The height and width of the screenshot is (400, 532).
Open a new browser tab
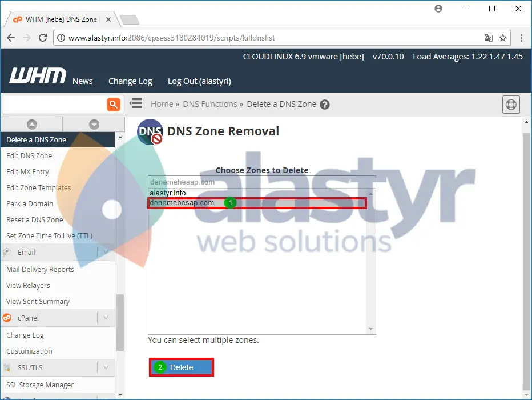pyautogui.click(x=130, y=19)
